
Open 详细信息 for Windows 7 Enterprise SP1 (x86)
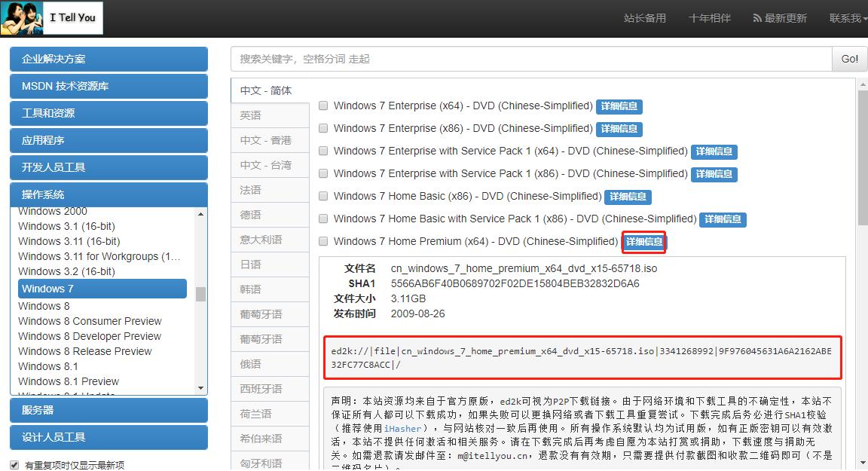tap(714, 174)
